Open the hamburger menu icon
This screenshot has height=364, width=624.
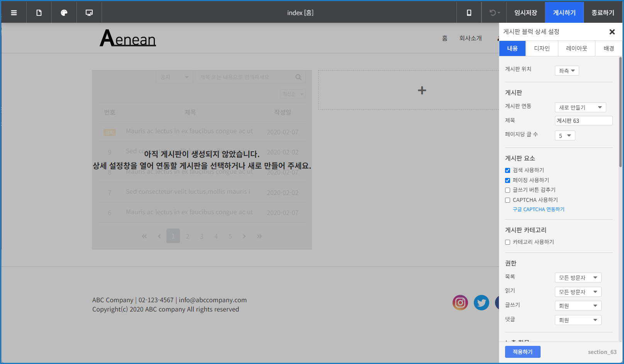[14, 13]
